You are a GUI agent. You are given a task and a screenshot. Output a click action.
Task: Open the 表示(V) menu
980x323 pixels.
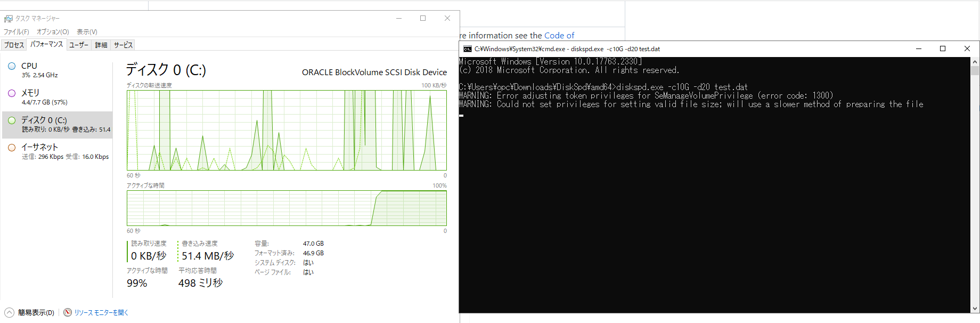click(87, 32)
